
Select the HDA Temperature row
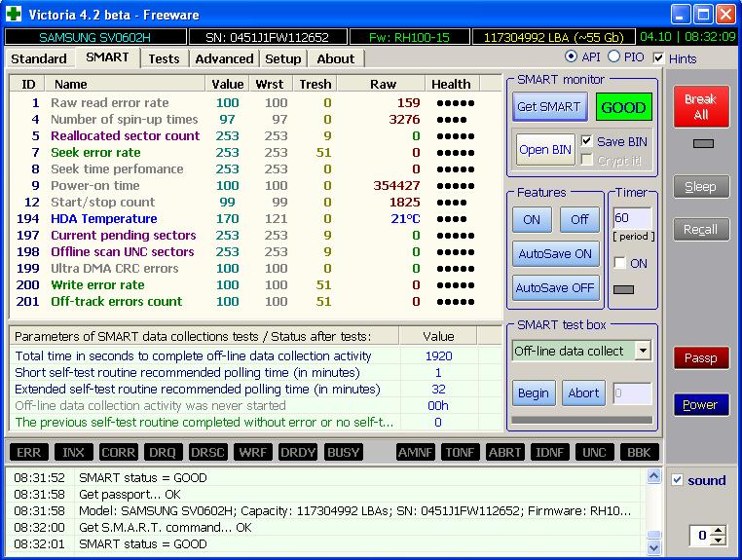point(255,219)
